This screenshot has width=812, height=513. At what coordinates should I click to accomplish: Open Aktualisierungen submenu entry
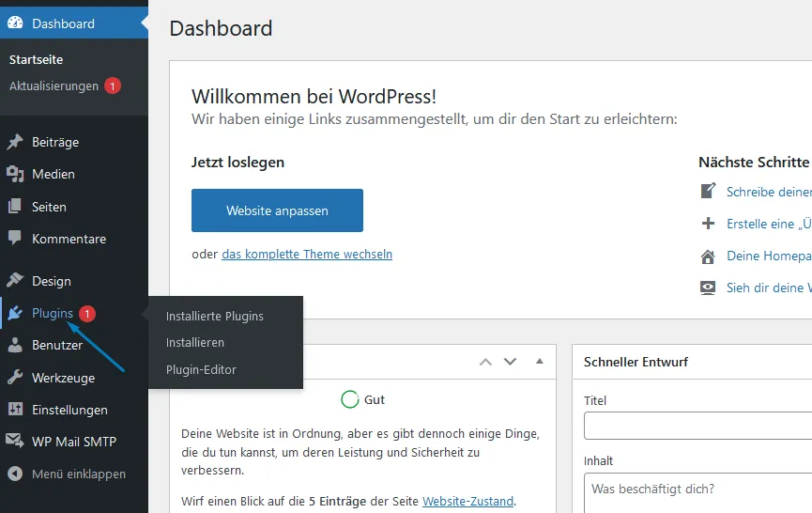[x=54, y=86]
